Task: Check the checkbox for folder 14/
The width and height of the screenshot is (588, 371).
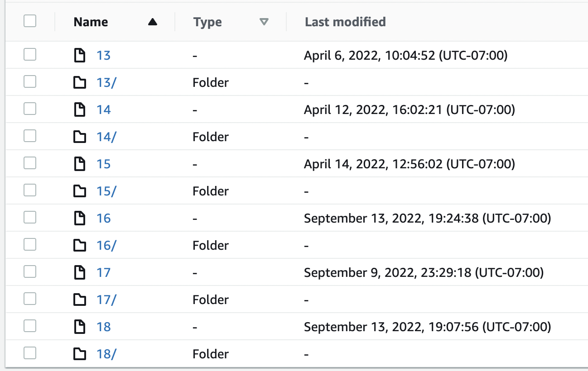Action: 29,137
